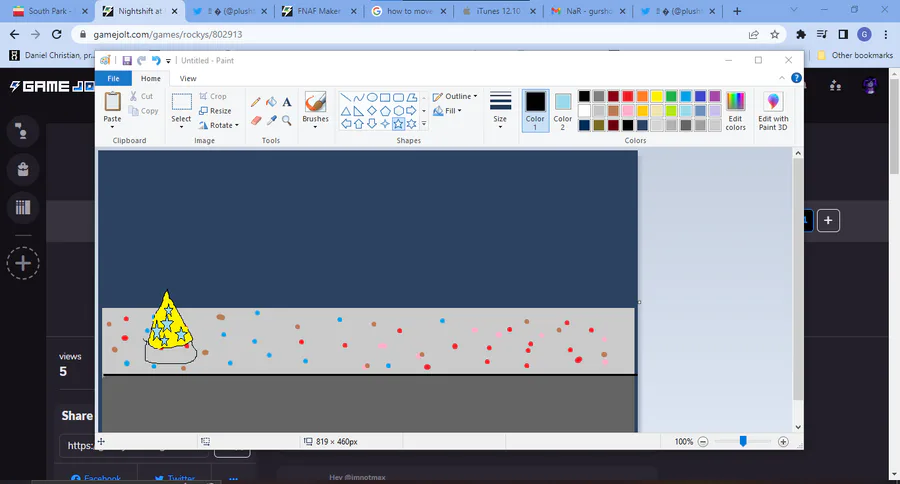This screenshot has width=900, height=484.
Task: Pick the yellow color swatch
Action: click(657, 96)
